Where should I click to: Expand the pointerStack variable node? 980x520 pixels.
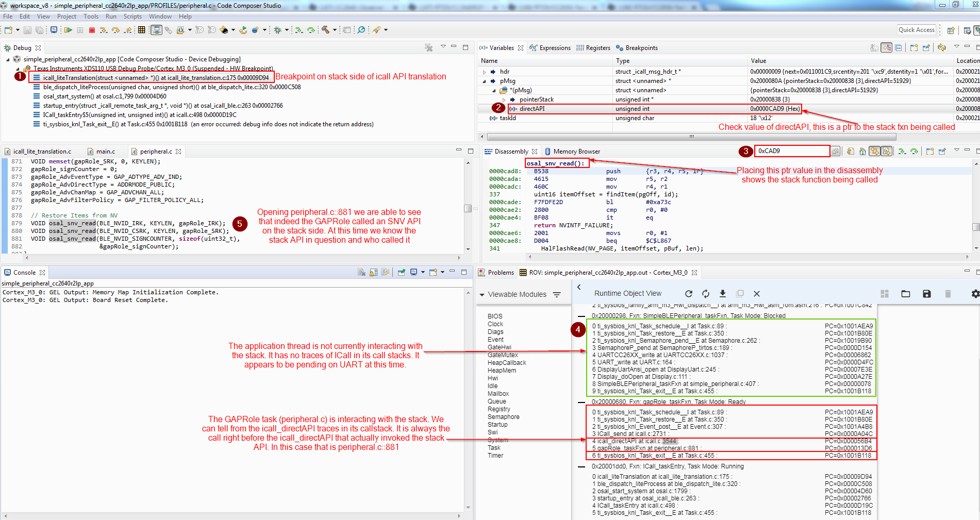click(504, 100)
